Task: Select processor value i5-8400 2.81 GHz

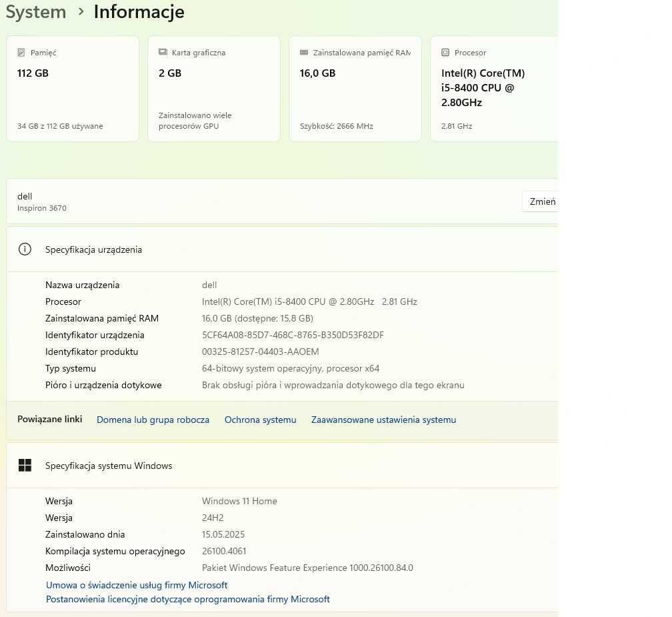Action: [309, 302]
